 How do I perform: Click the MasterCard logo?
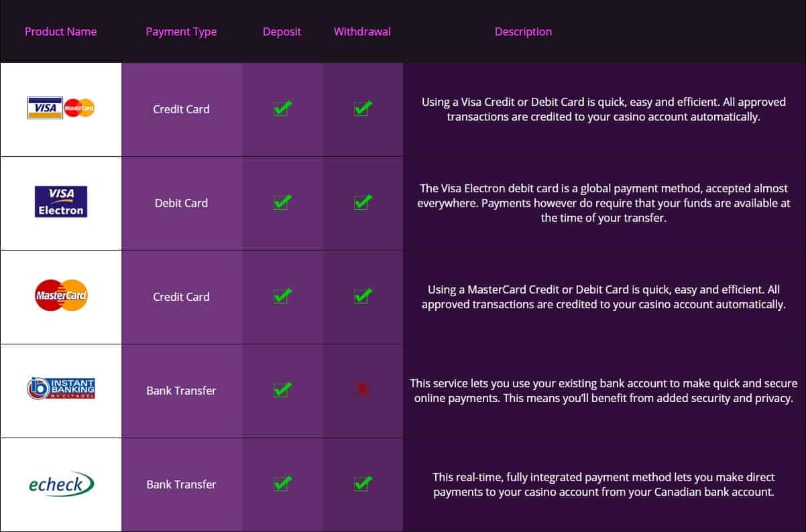click(61, 296)
